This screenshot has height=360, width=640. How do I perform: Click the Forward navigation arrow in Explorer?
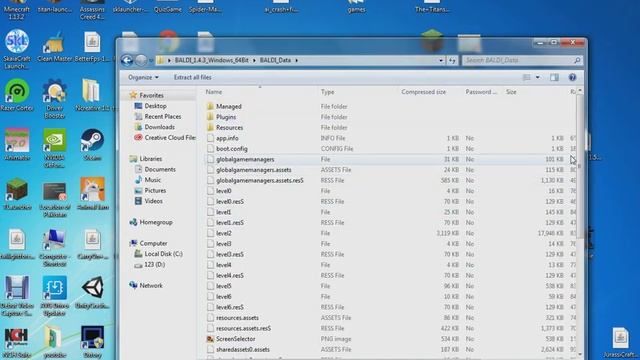(x=141, y=60)
